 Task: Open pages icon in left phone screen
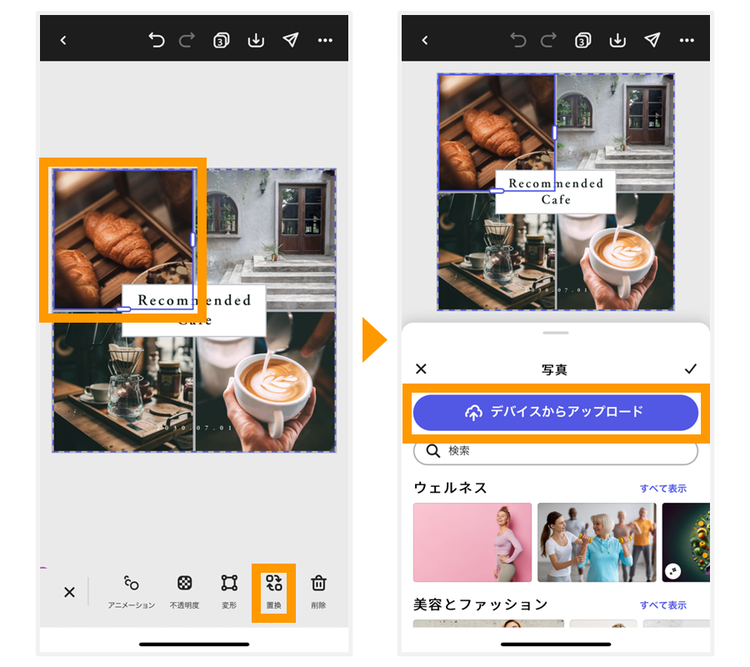[x=221, y=40]
